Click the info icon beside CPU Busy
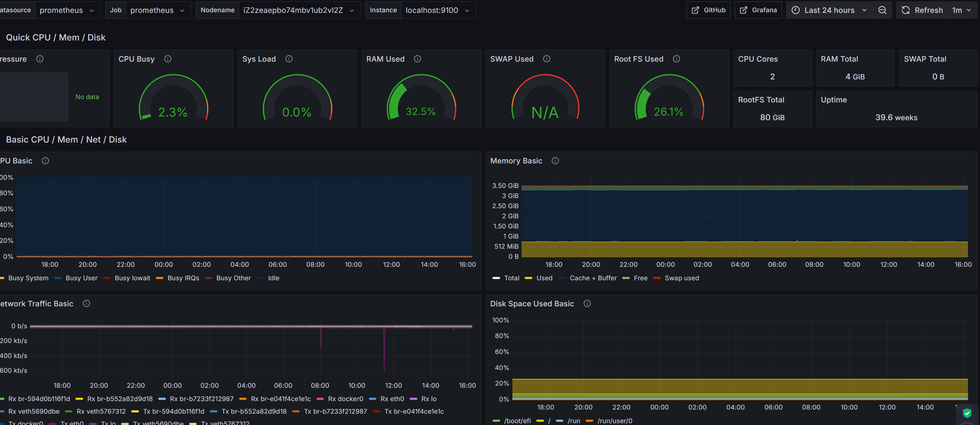Image resolution: width=980 pixels, height=425 pixels. pos(168,59)
